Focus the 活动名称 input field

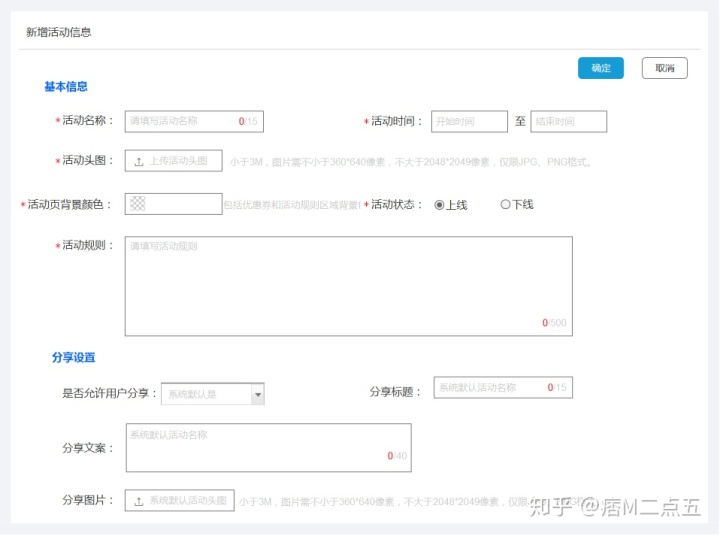[194, 121]
